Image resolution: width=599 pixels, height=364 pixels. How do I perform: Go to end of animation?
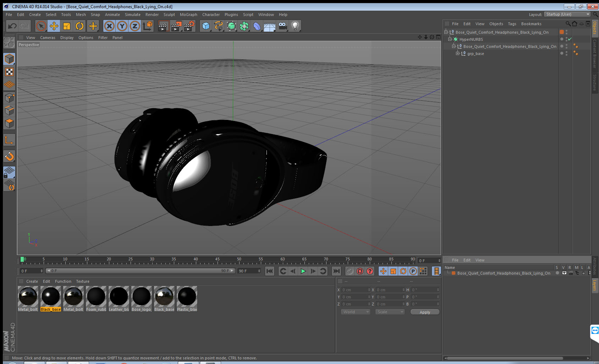pos(336,271)
